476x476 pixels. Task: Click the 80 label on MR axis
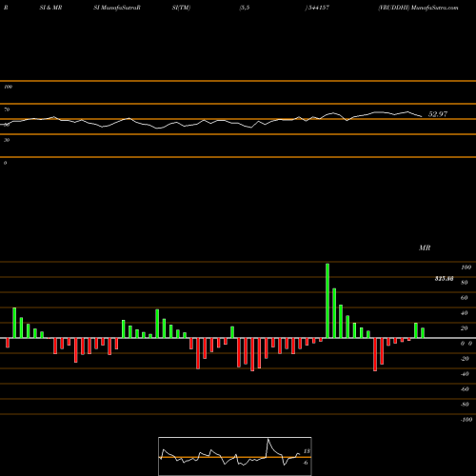[465, 283]
